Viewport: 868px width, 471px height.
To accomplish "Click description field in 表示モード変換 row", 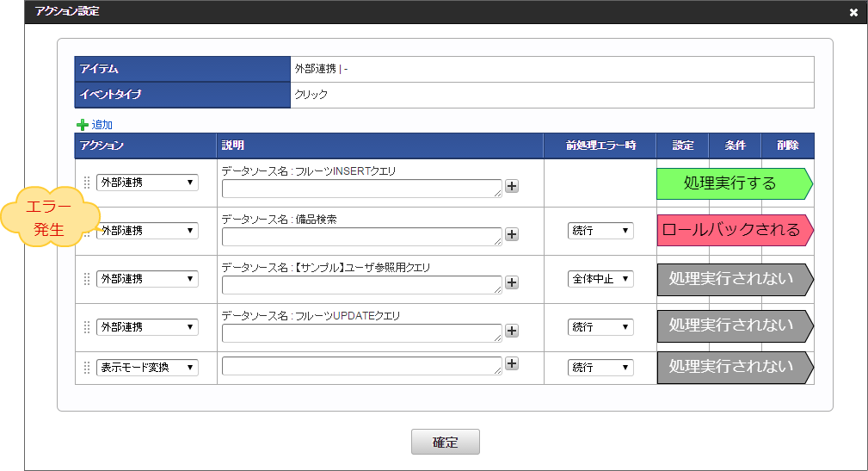I will (x=361, y=366).
